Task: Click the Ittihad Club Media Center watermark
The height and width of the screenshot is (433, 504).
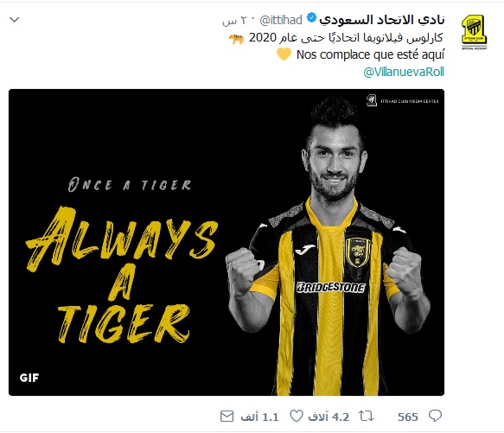Action: pos(403,100)
